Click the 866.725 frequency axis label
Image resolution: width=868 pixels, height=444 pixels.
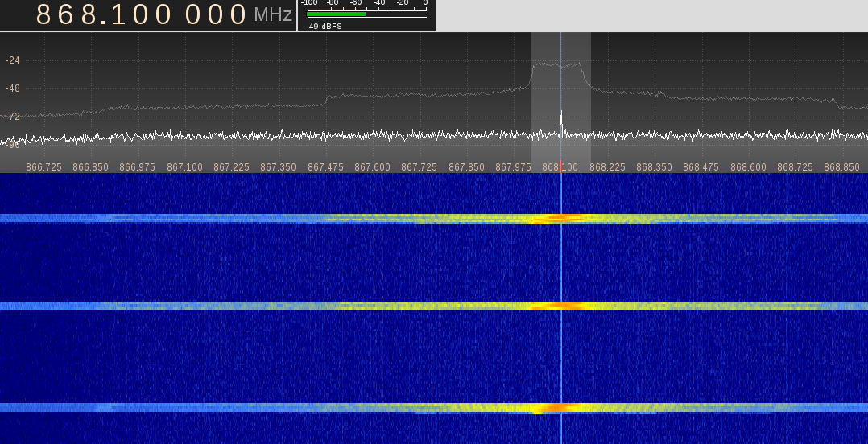44,167
